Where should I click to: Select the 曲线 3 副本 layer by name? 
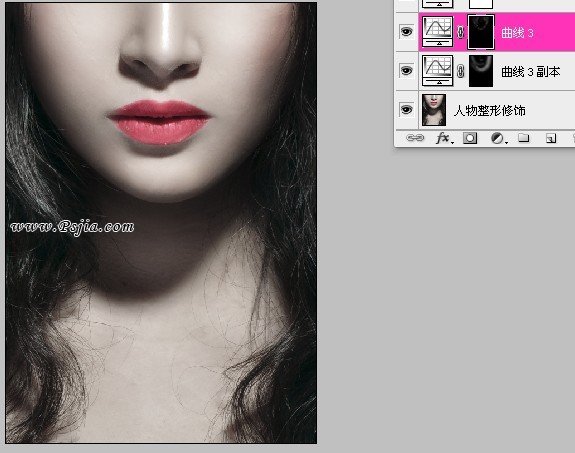(x=531, y=72)
